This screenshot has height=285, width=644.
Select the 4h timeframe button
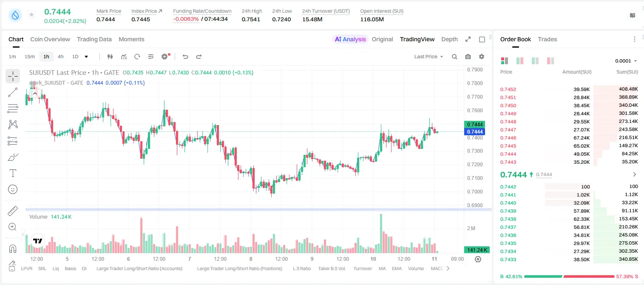click(x=61, y=57)
